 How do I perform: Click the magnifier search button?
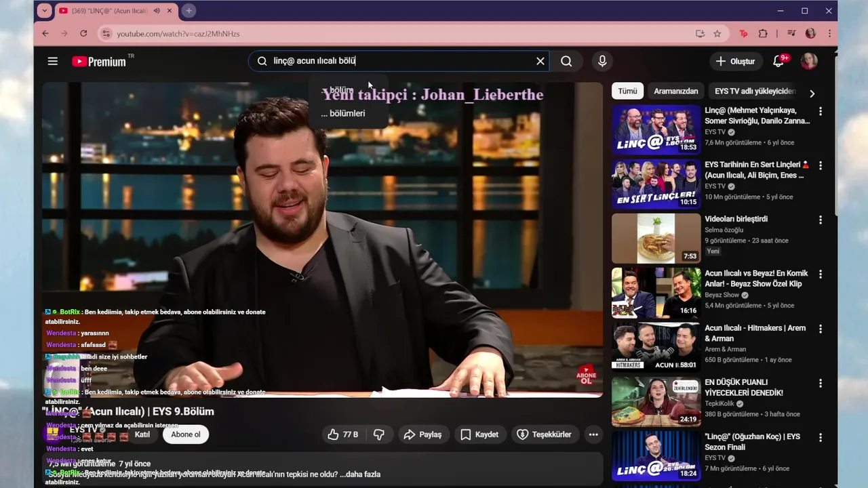pyautogui.click(x=566, y=61)
